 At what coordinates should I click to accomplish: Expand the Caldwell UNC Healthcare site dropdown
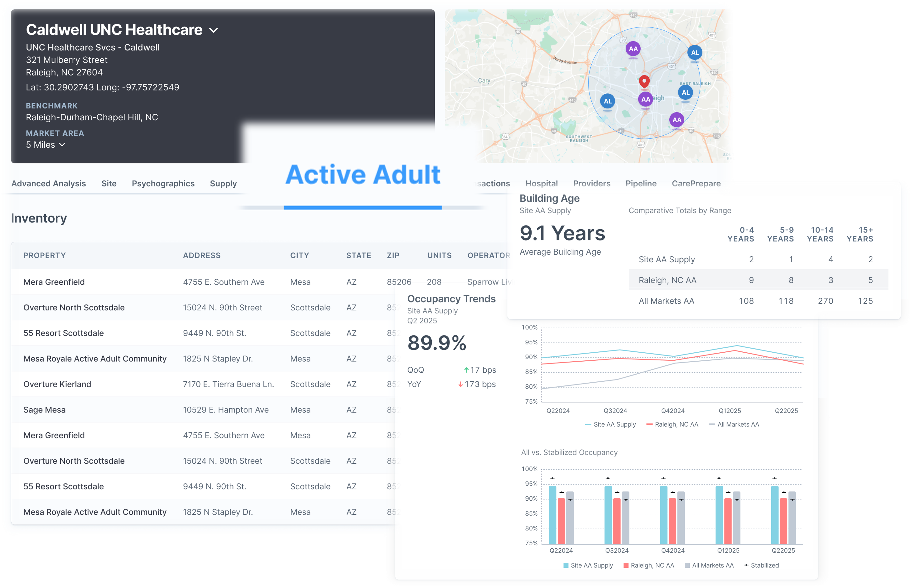pyautogui.click(x=214, y=30)
